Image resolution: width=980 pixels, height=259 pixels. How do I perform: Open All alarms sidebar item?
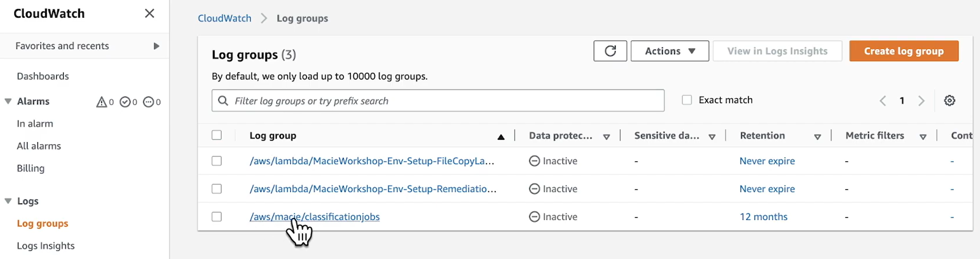click(39, 146)
